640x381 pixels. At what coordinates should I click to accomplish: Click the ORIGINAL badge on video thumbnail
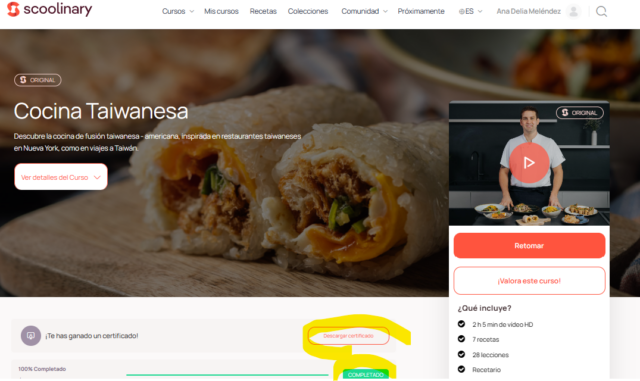point(580,113)
